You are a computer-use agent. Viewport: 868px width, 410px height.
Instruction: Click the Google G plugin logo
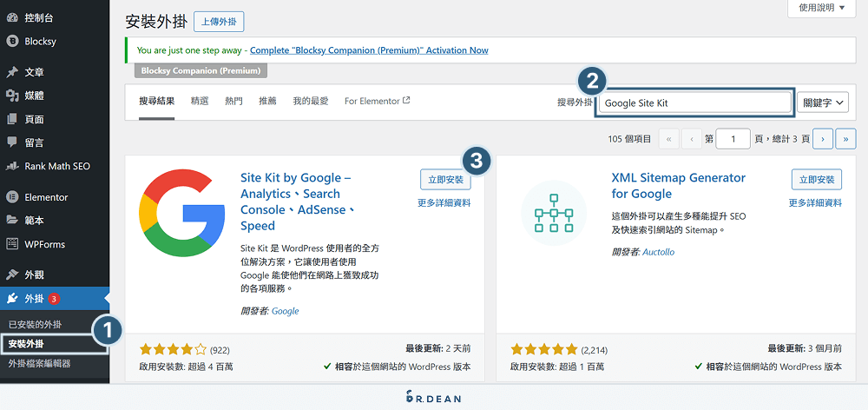182,215
